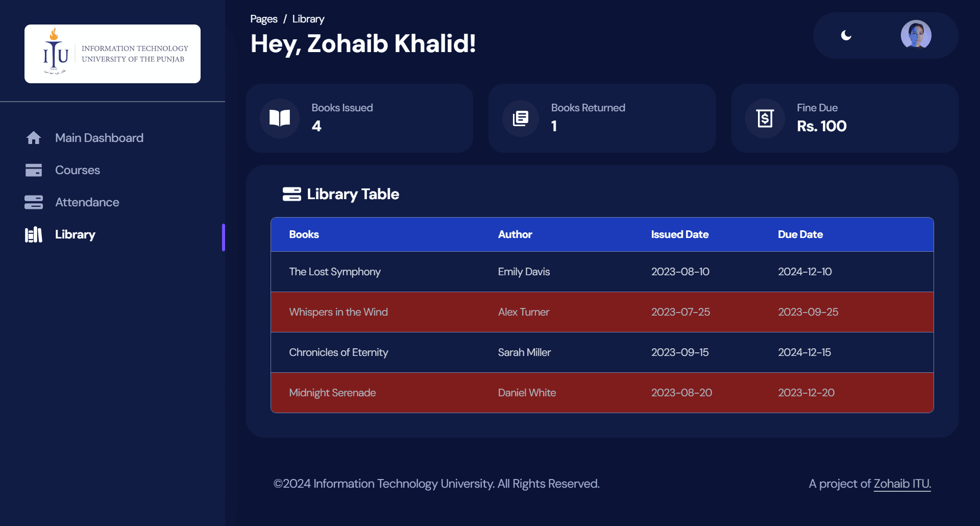Click the Library breadcrumb link
The width and height of the screenshot is (980, 526).
click(308, 19)
